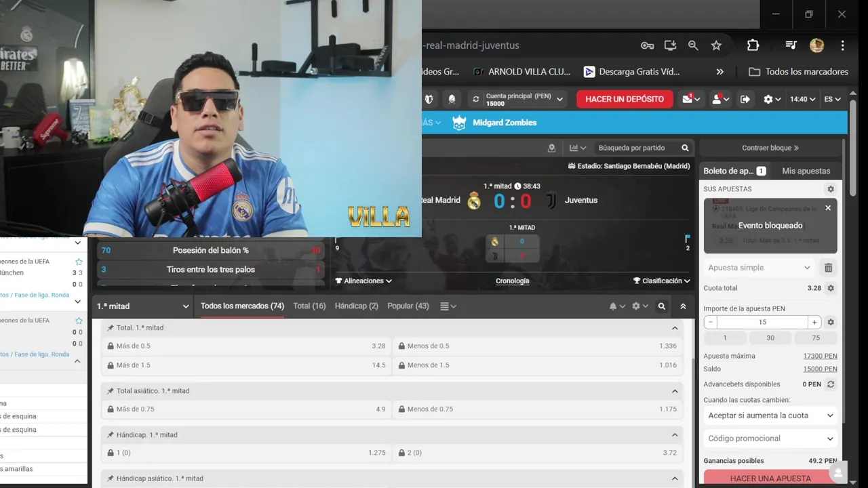Open the markets list layout dropdown

click(448, 306)
